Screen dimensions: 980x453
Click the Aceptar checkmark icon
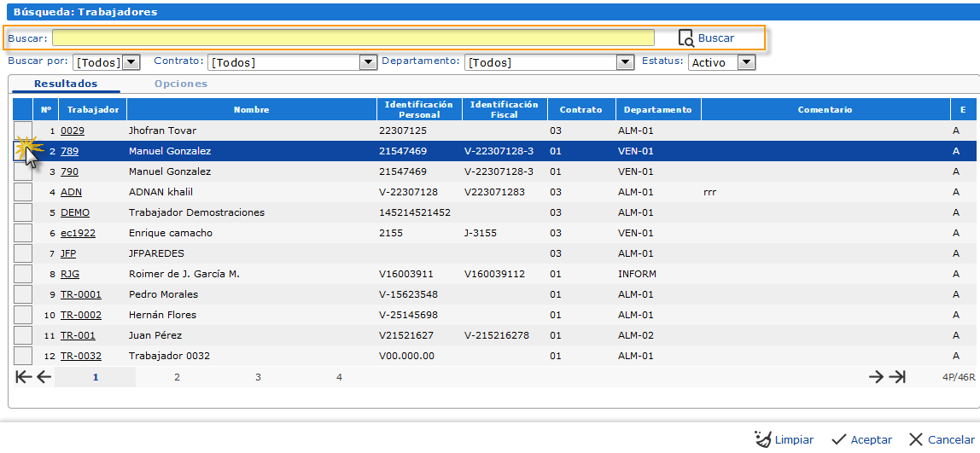[838, 439]
